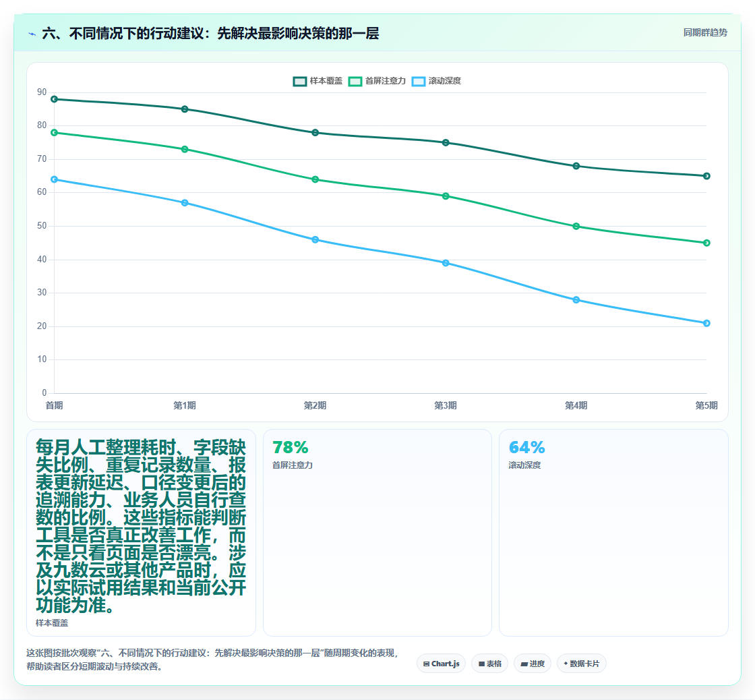Click the 第1期 x-axis label
Image resolution: width=755 pixels, height=700 pixels.
(185, 405)
